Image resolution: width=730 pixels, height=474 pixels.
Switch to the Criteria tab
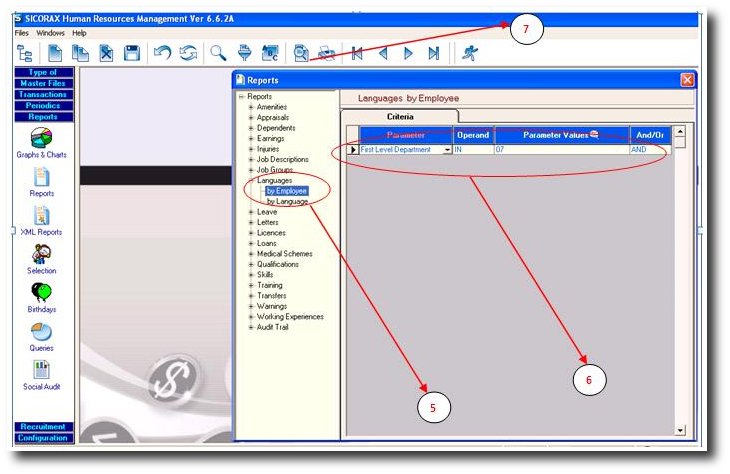click(400, 117)
